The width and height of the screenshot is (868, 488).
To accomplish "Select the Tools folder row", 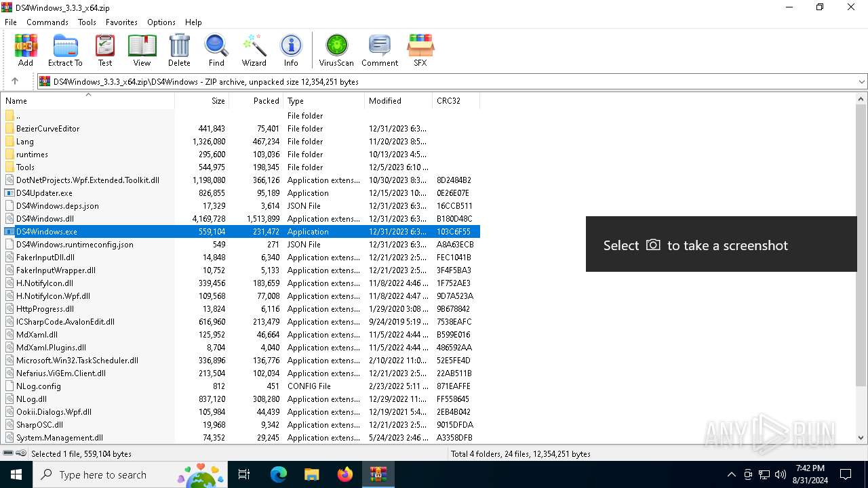I will tap(241, 167).
